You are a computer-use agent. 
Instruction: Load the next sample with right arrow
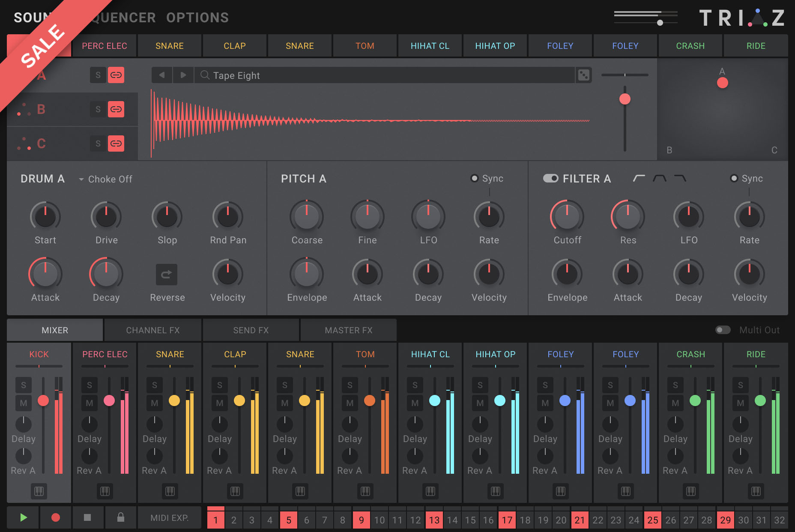click(x=183, y=75)
